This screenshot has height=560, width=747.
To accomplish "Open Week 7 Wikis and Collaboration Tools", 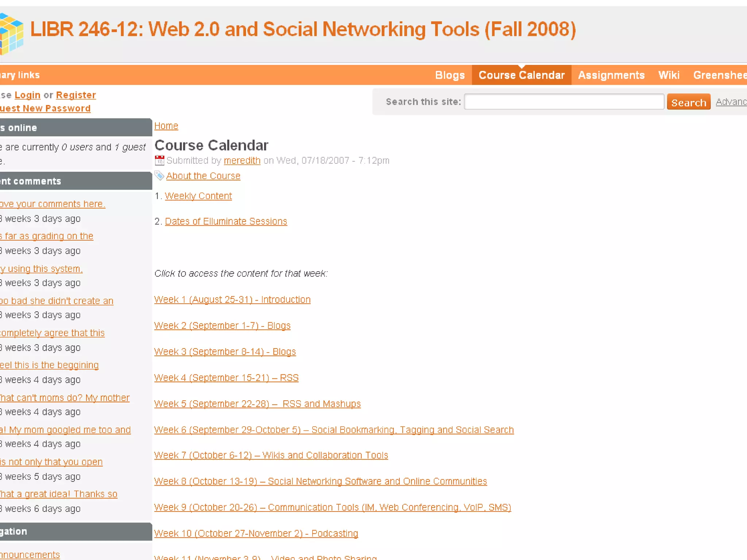I will tap(271, 455).
